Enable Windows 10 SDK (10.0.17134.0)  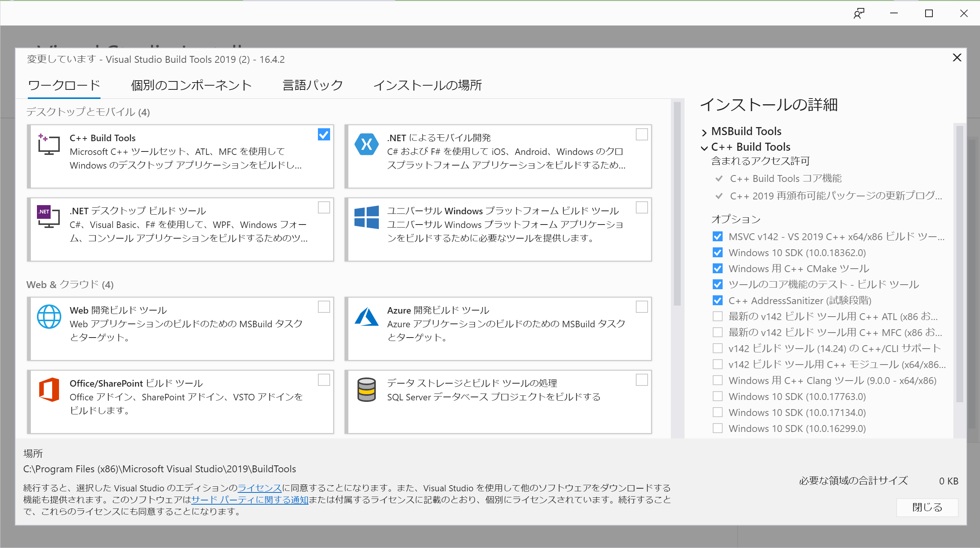click(x=717, y=413)
